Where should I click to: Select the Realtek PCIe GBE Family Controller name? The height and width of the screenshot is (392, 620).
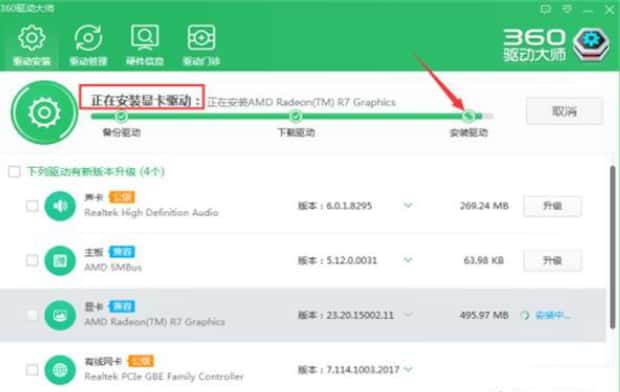click(164, 377)
